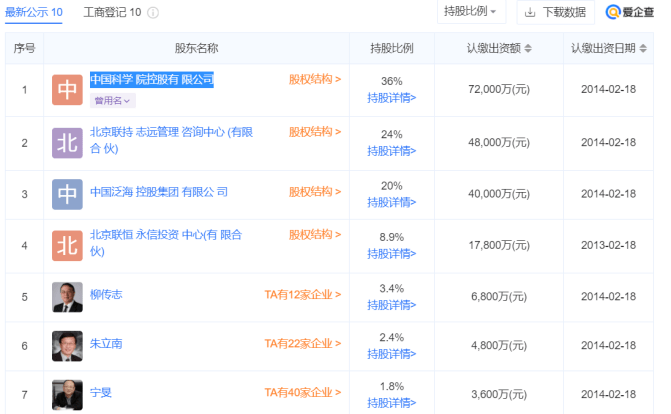Click TA有22家企业 link for 朱立南
The height and width of the screenshot is (414, 671).
(303, 343)
